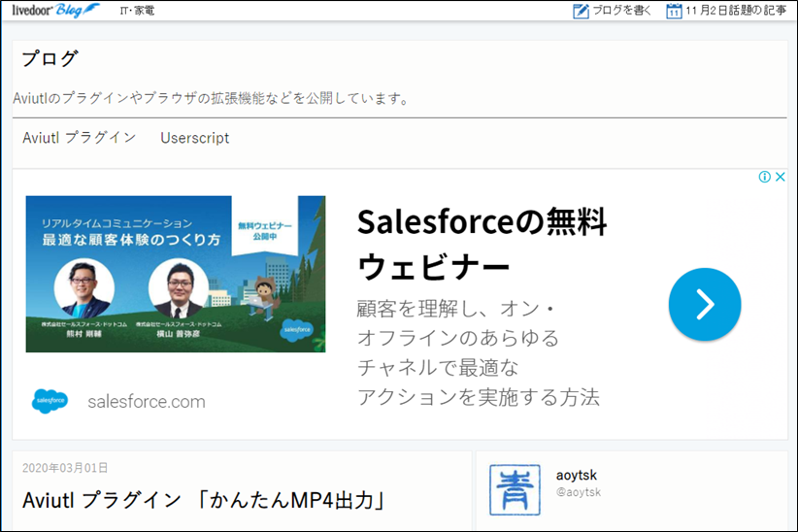Click the Salesforce webinar banner image
The image size is (798, 532).
tap(176, 274)
